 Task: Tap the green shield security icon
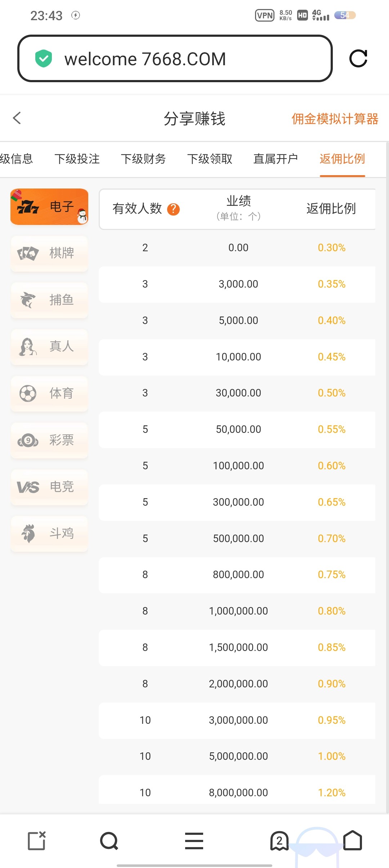[44, 58]
